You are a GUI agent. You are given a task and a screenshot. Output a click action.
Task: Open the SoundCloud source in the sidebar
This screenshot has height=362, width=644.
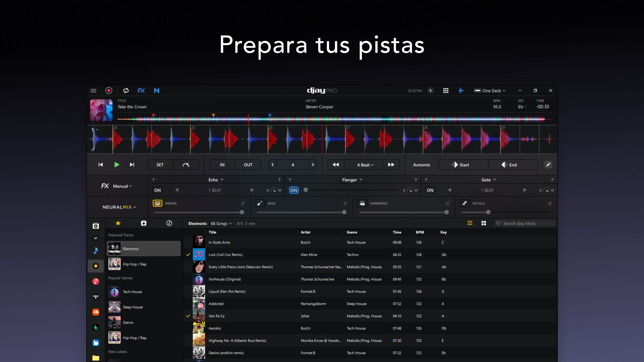96,312
